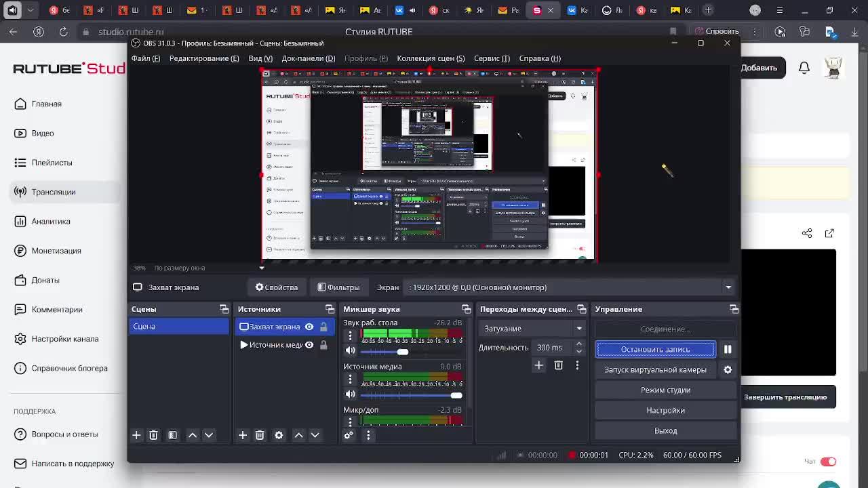Open RUTUBE notifications bell
Viewport: 868px width, 488px height.
pyautogui.click(x=804, y=68)
